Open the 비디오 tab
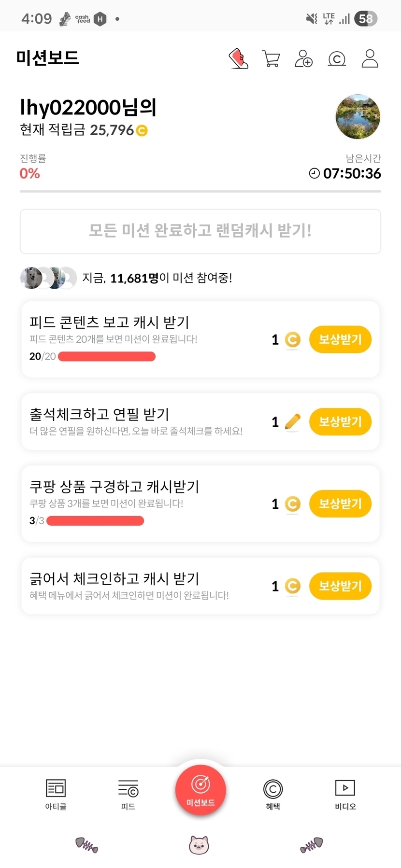 click(x=345, y=794)
